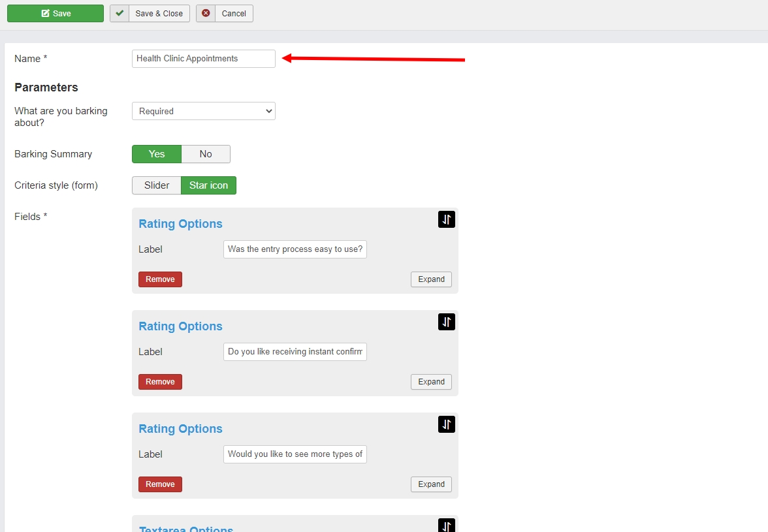
Task: Set Barking Summary to Yes
Action: (157, 154)
